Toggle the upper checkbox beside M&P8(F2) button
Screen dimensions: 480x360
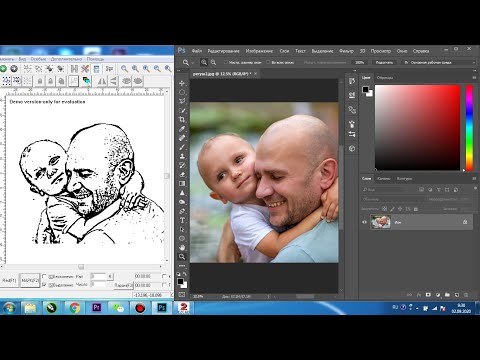44,276
